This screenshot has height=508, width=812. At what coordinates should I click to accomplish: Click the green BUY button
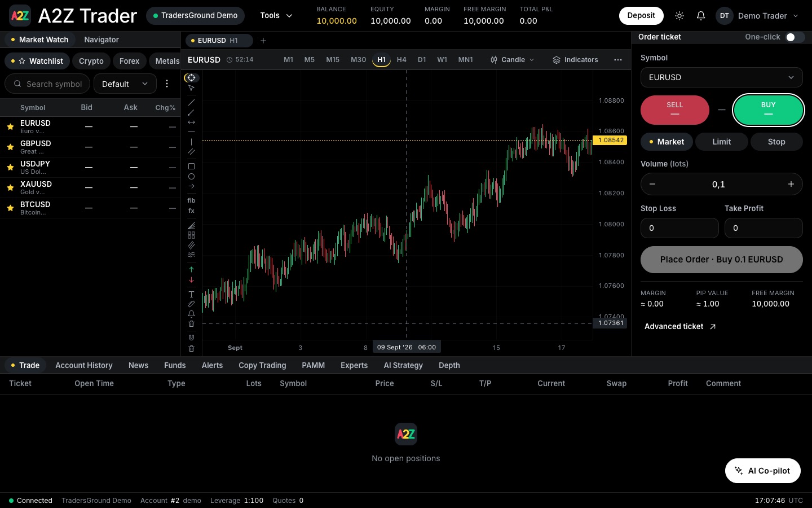(x=768, y=110)
